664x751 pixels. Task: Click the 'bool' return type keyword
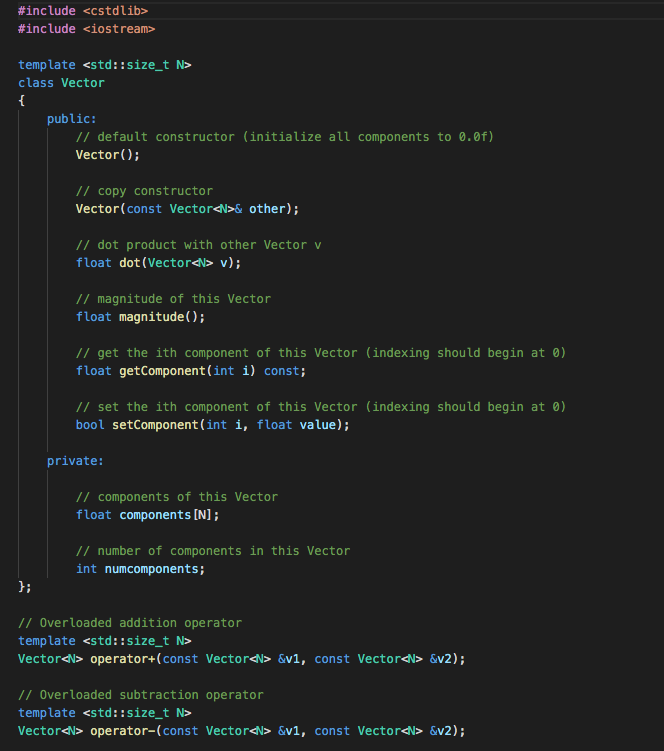click(x=90, y=425)
